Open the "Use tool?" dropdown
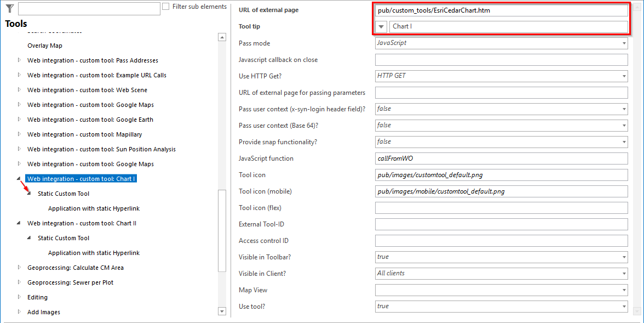Screen dimensions: 644x323 click(623, 306)
